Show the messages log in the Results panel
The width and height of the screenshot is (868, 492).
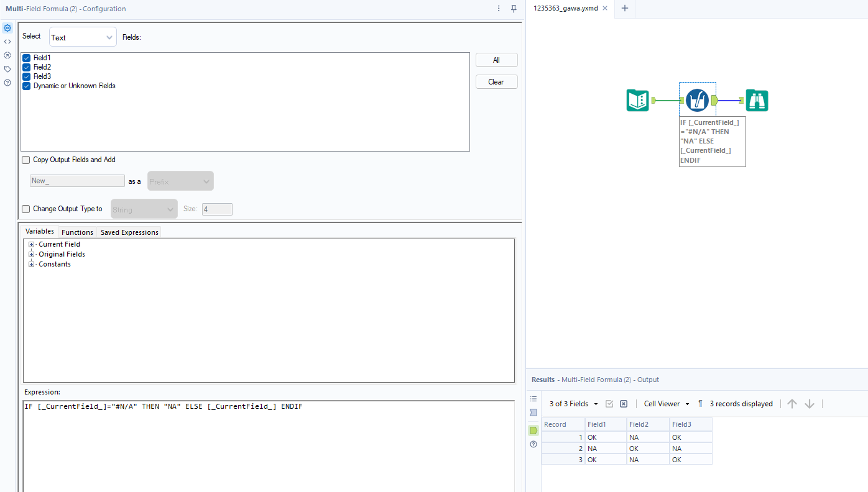[533, 412]
